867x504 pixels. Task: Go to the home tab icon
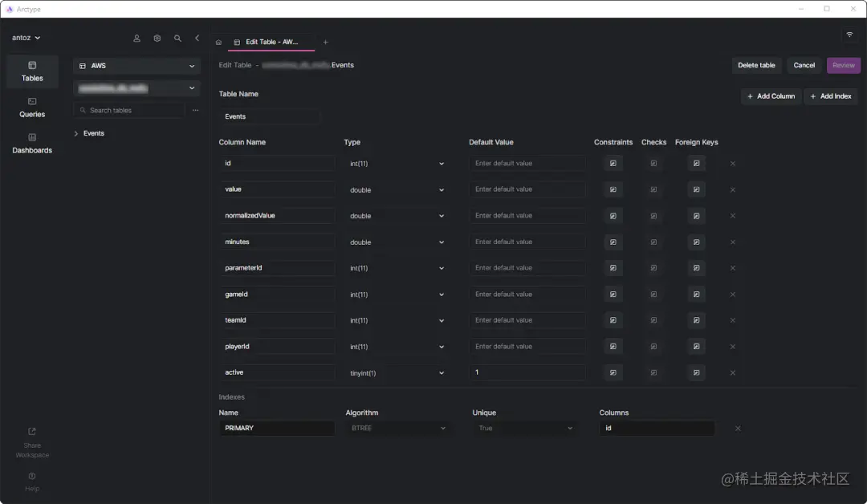pos(218,42)
